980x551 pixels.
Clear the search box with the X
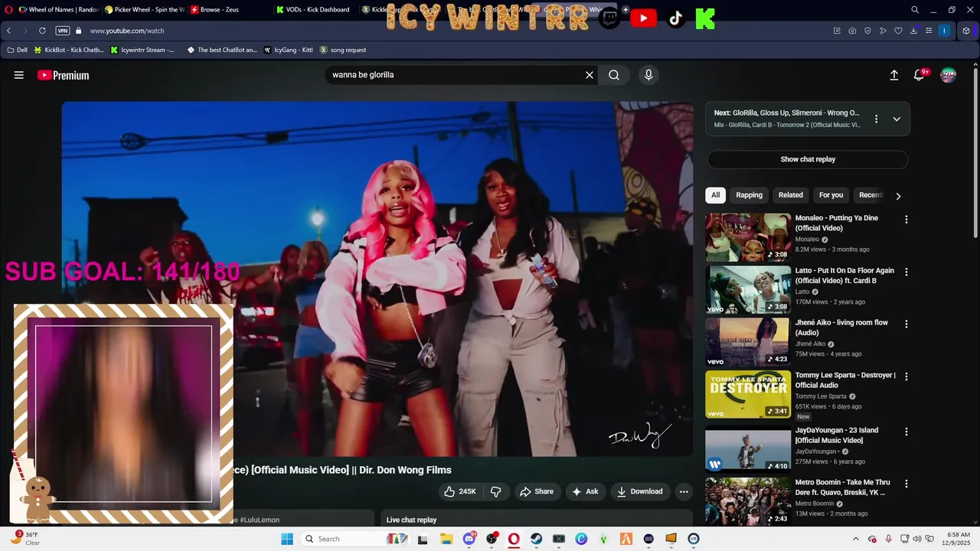tap(590, 75)
